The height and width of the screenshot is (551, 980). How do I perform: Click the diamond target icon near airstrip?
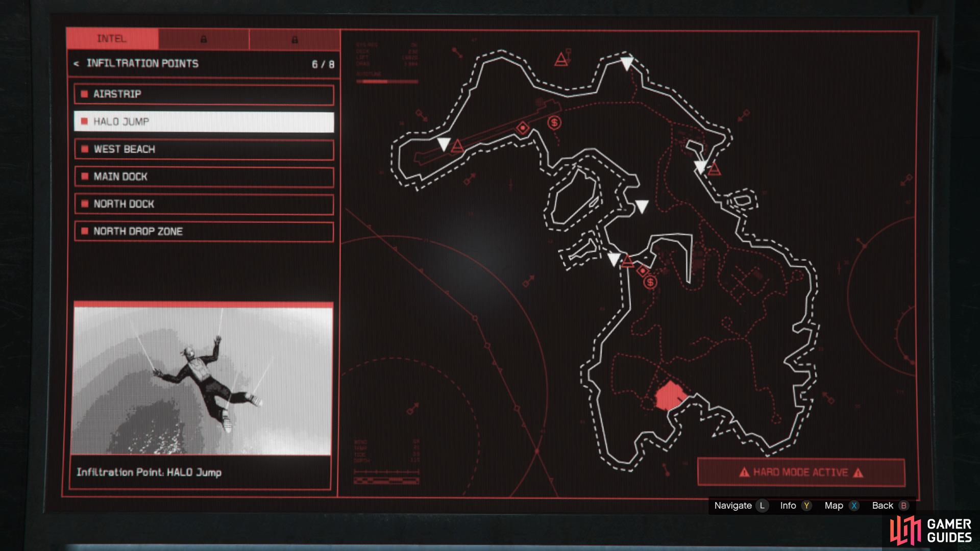(x=523, y=128)
